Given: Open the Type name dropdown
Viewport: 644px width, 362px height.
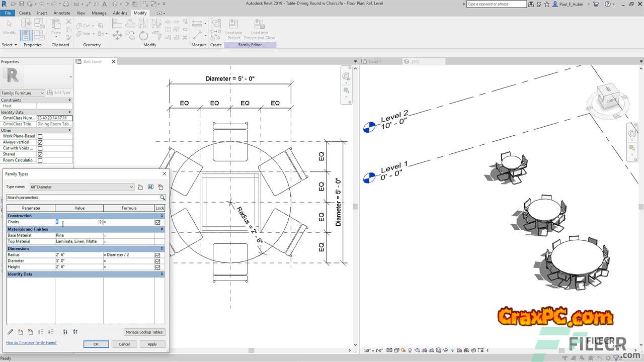Looking at the screenshot, I should tap(131, 187).
